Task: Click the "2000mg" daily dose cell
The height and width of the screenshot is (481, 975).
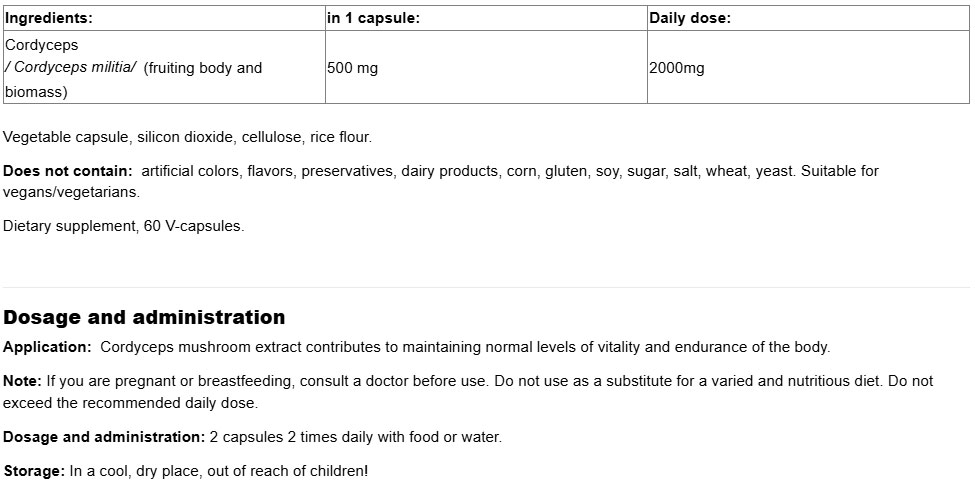Action: tap(677, 68)
